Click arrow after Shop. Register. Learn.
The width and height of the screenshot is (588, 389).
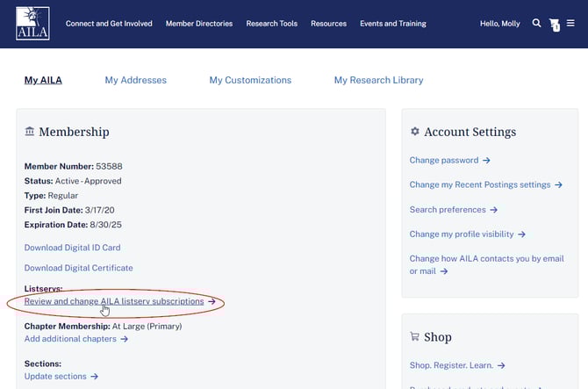pyautogui.click(x=501, y=365)
